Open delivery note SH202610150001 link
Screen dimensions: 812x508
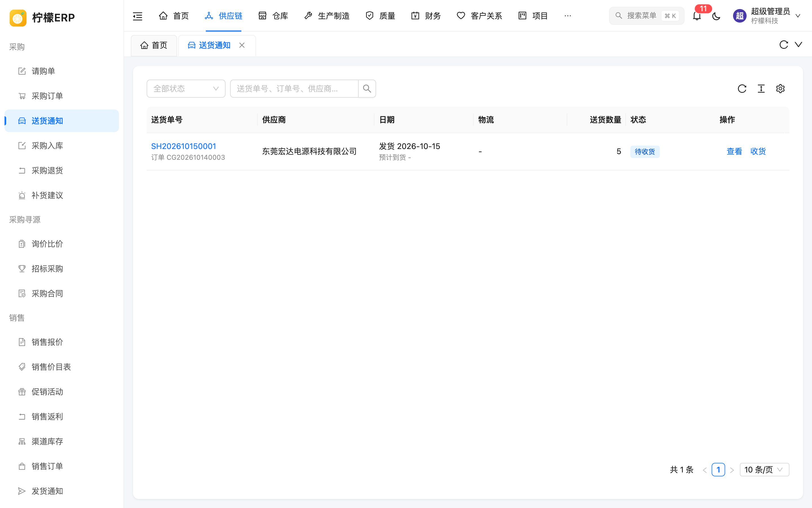pos(184,146)
